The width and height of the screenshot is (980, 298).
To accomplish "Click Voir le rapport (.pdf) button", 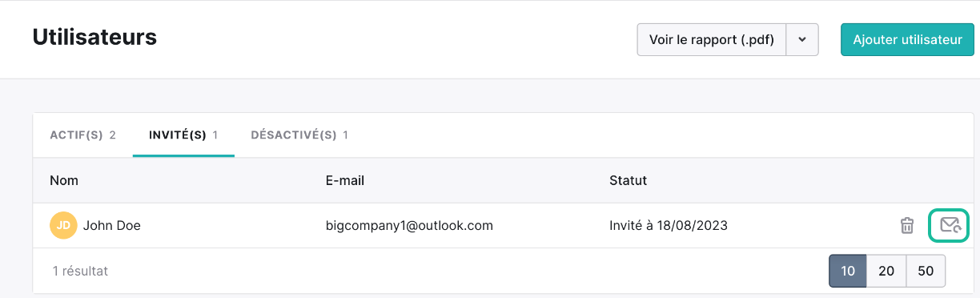I will point(712,39).
